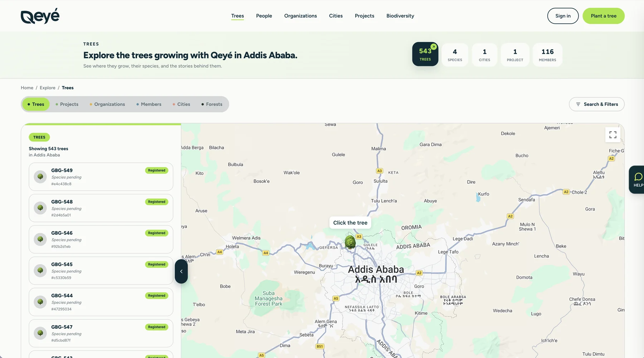Open tree GBG-545 card title
The image size is (644, 358).
point(62,264)
